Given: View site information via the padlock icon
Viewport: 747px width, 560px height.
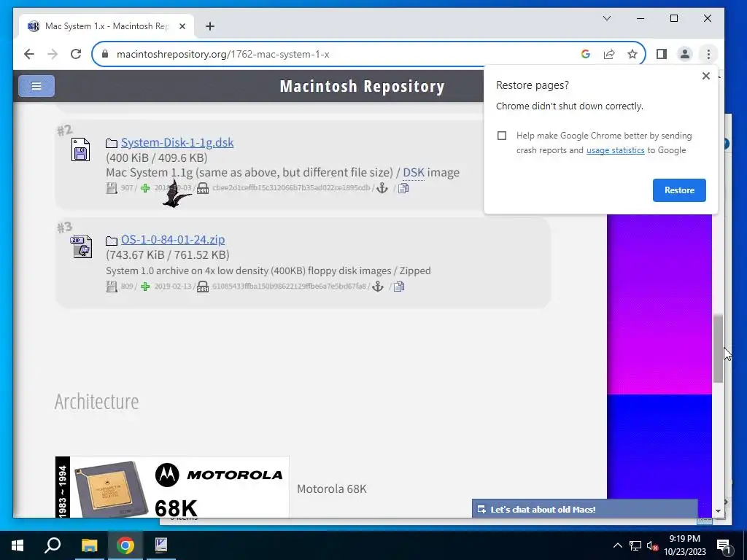Looking at the screenshot, I should [x=105, y=54].
